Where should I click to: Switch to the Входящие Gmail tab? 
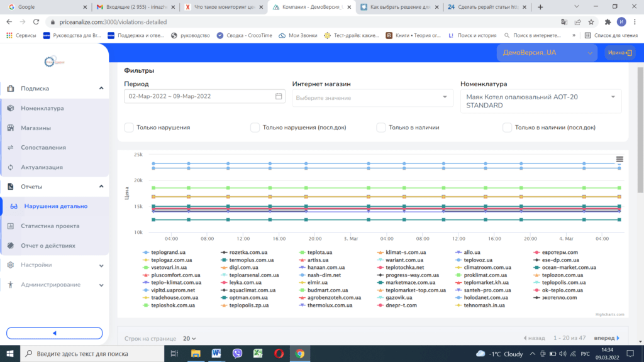[135, 7]
